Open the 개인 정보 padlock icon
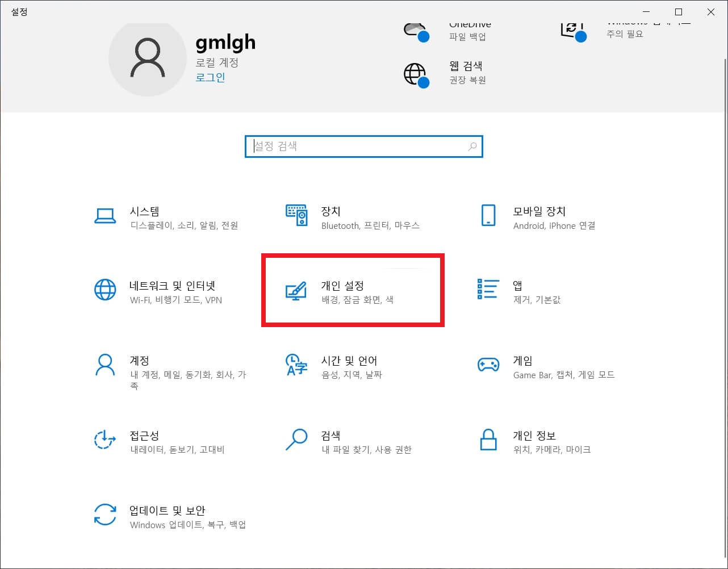This screenshot has width=728, height=569. (488, 440)
